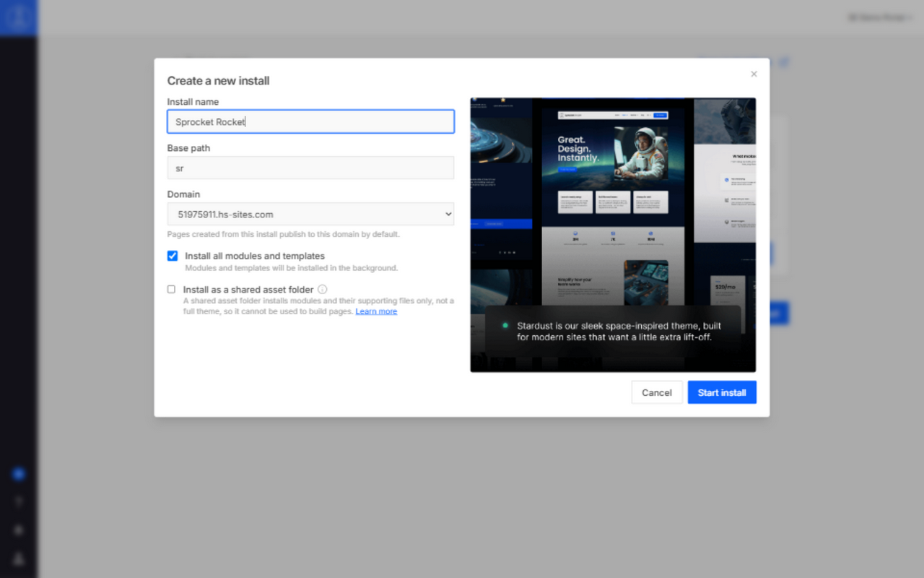Click the info icon beside shared asset folder

(x=323, y=289)
